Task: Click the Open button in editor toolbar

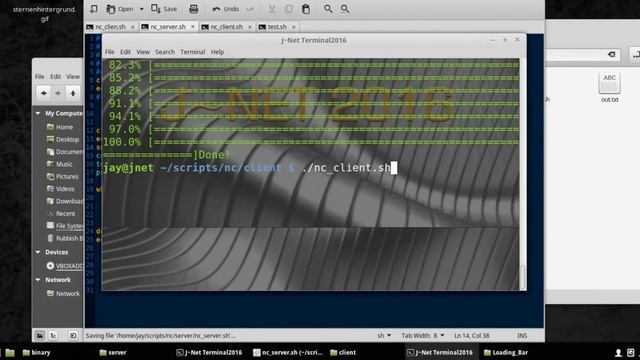Action: coord(120,9)
